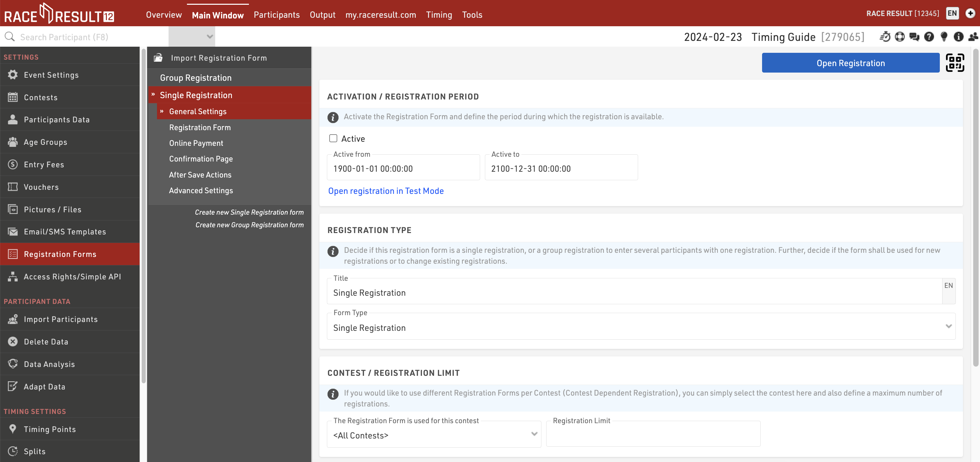
Task: Open the my.raceresult.com tab
Action: point(381,15)
